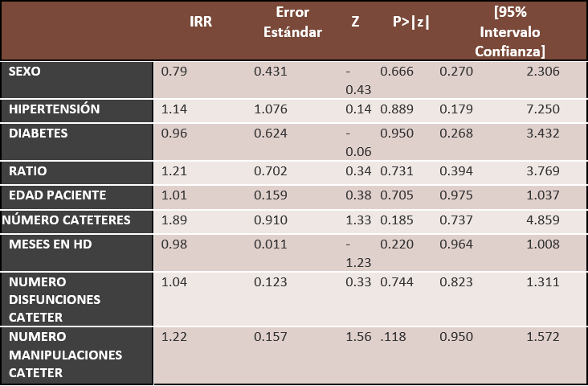
Task: Click the HIPERTENSIÓN row label
Action: point(55,109)
